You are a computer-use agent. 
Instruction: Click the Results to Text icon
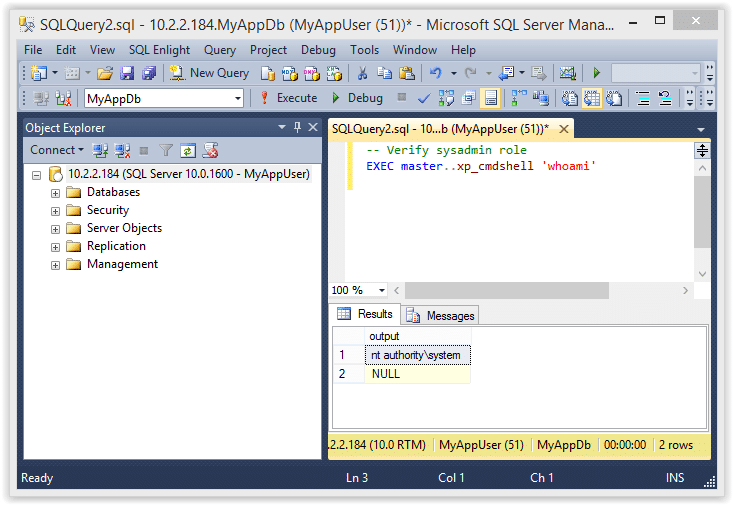click(x=570, y=98)
